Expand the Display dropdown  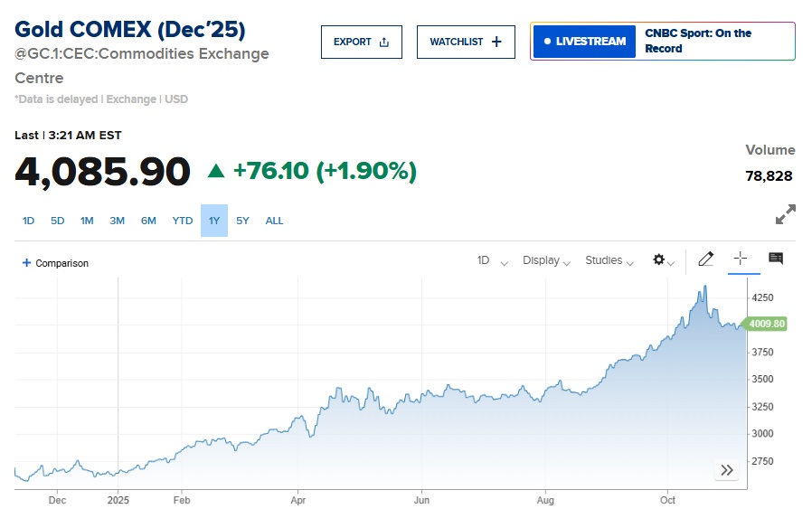[546, 260]
